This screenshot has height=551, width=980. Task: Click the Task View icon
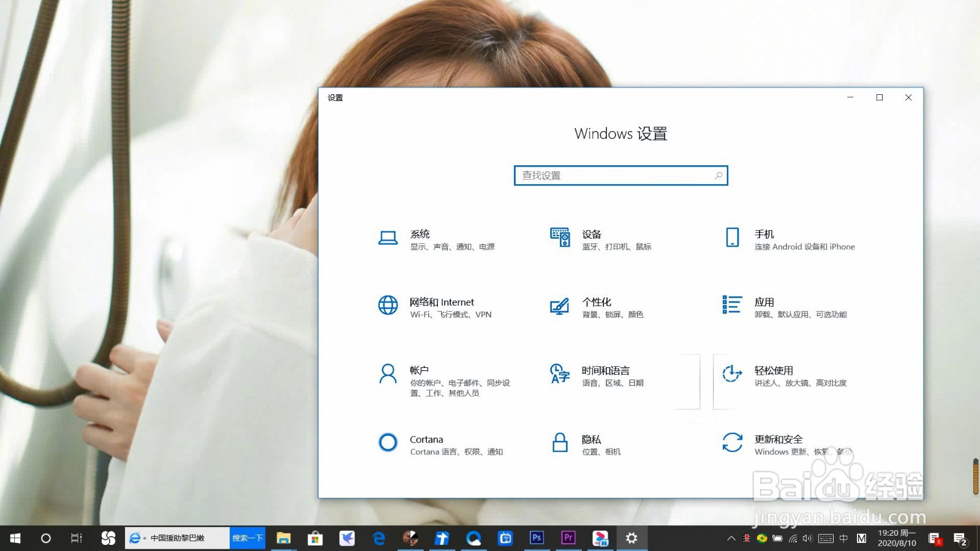tap(75, 538)
